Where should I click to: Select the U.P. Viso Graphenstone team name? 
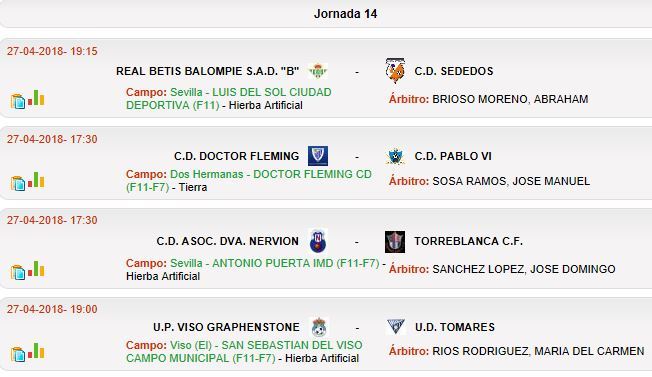pyautogui.click(x=226, y=327)
